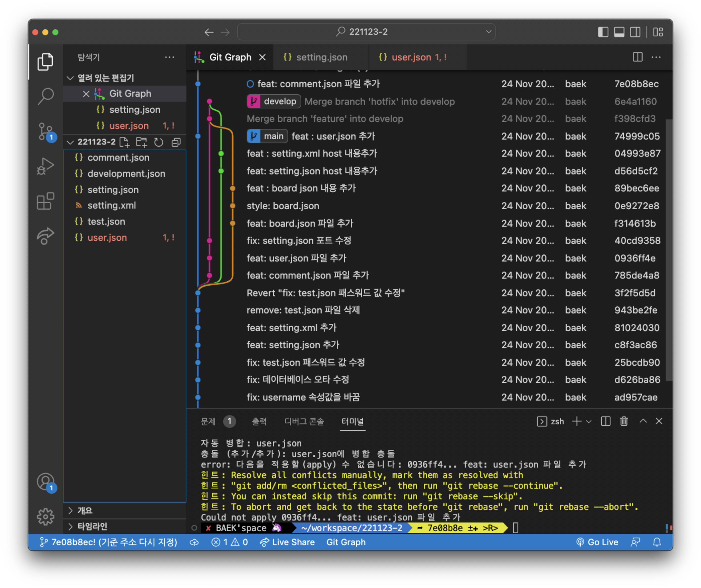Toggle the secondary sidebar layout button
This screenshot has width=701, height=588.
coord(635,32)
